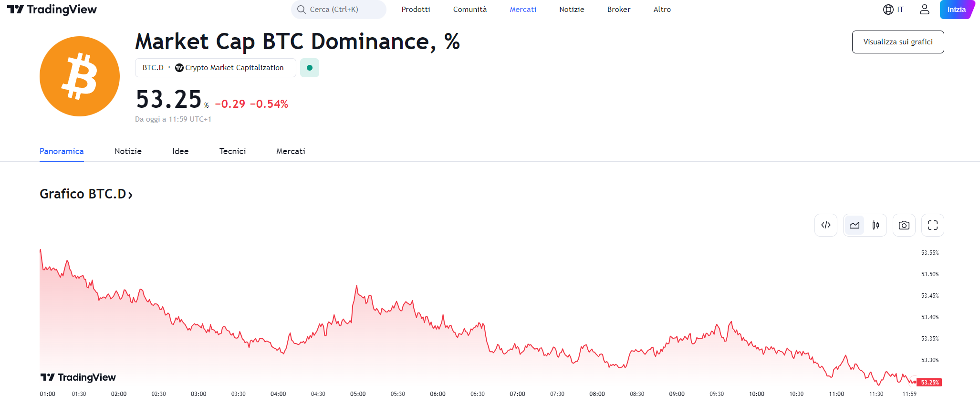Image resolution: width=980 pixels, height=405 pixels.
Task: Open the embed code widget button
Action: point(826,225)
